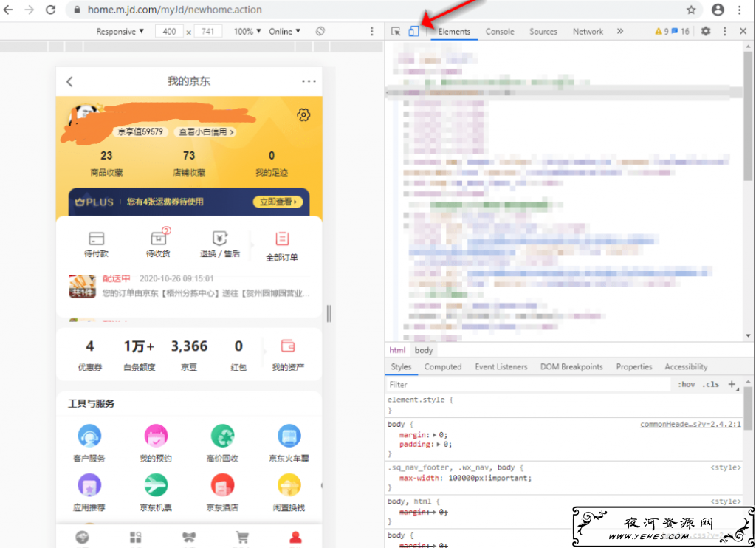This screenshot has width=756, height=548.
Task: Open the DevTools more options menu
Action: tap(724, 31)
